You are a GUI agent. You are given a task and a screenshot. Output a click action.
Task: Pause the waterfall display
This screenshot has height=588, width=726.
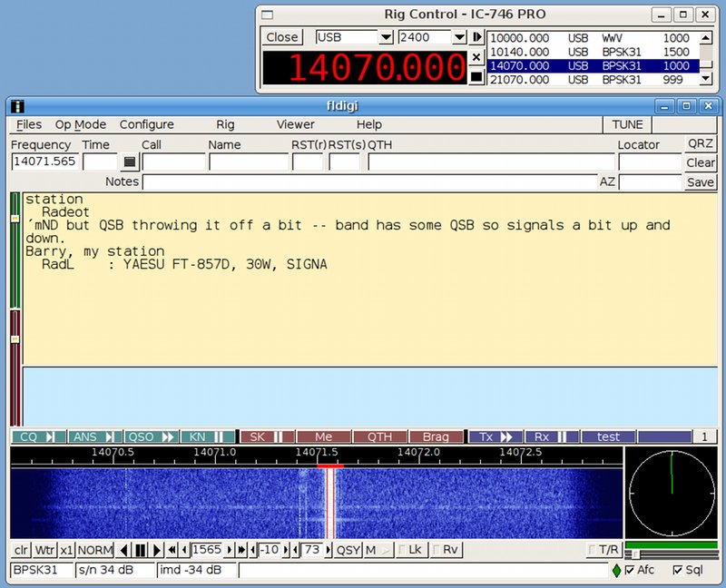(x=141, y=550)
